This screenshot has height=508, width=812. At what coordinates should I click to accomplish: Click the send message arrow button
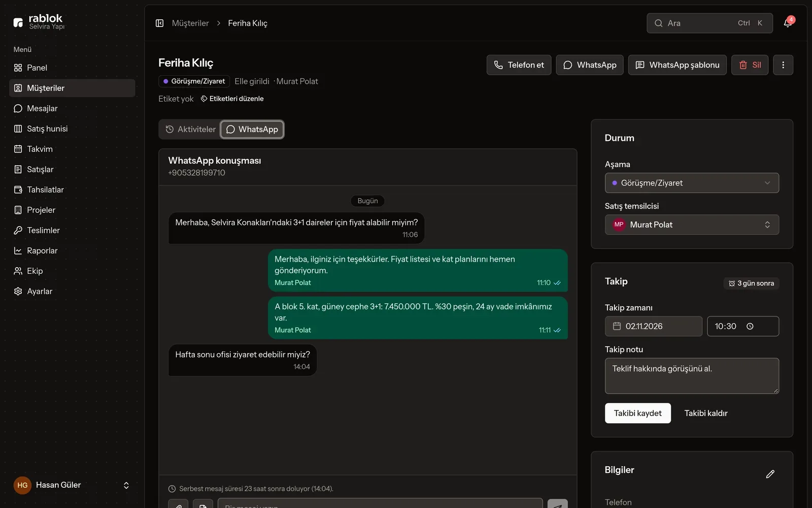point(558,504)
